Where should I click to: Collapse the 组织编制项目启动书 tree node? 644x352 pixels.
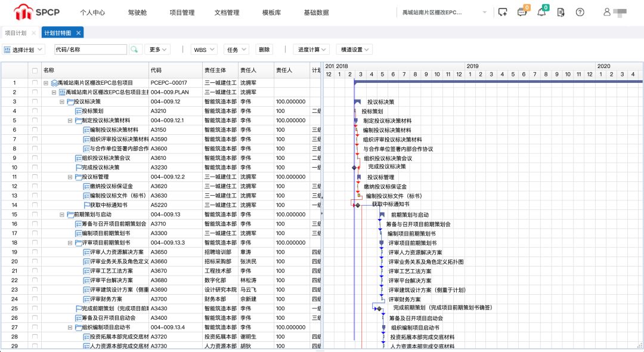[70, 328]
